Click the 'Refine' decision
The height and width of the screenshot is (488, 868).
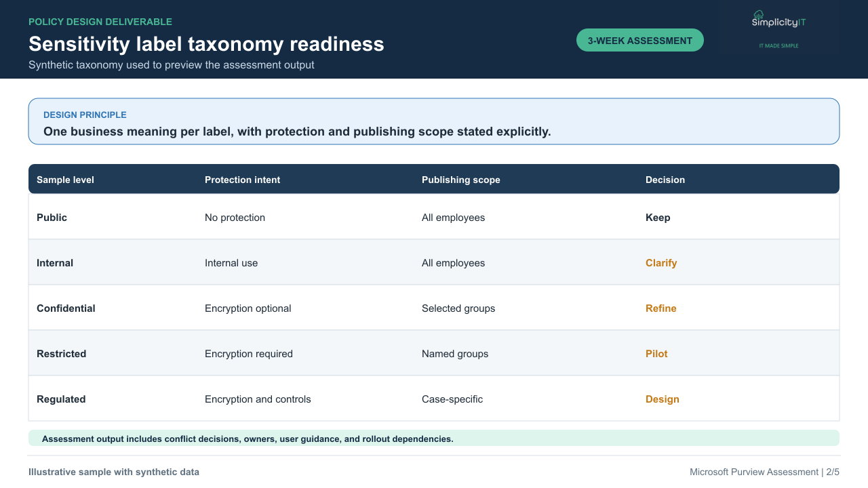tap(661, 308)
